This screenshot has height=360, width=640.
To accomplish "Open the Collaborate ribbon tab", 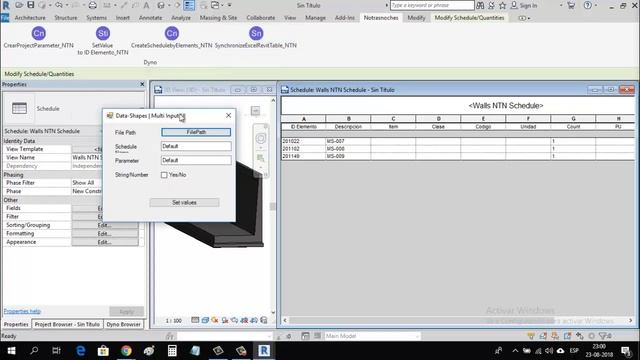I will pos(260,18).
